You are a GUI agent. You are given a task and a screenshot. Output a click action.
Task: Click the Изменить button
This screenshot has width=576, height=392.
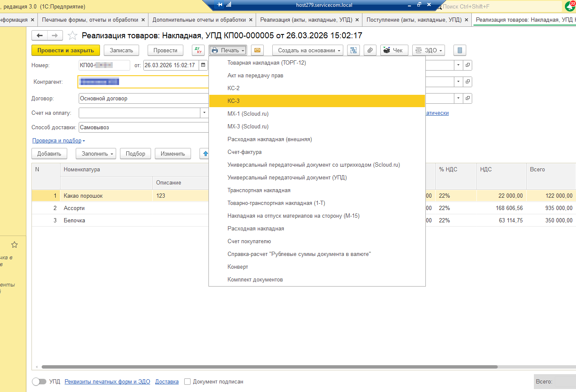coord(173,153)
